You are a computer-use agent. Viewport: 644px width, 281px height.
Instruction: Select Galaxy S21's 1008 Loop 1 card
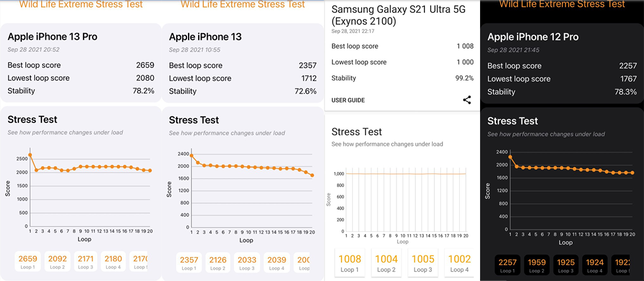349,263
